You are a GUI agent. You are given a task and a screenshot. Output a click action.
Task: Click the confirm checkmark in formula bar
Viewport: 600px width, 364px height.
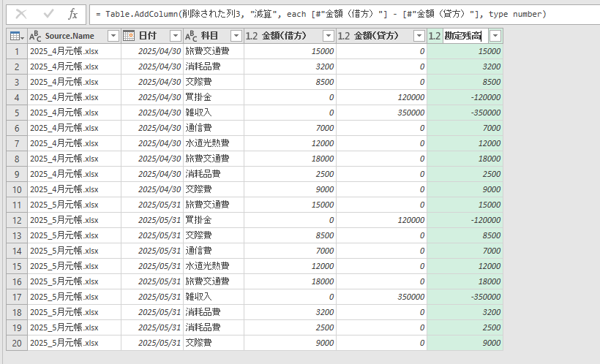[48, 14]
